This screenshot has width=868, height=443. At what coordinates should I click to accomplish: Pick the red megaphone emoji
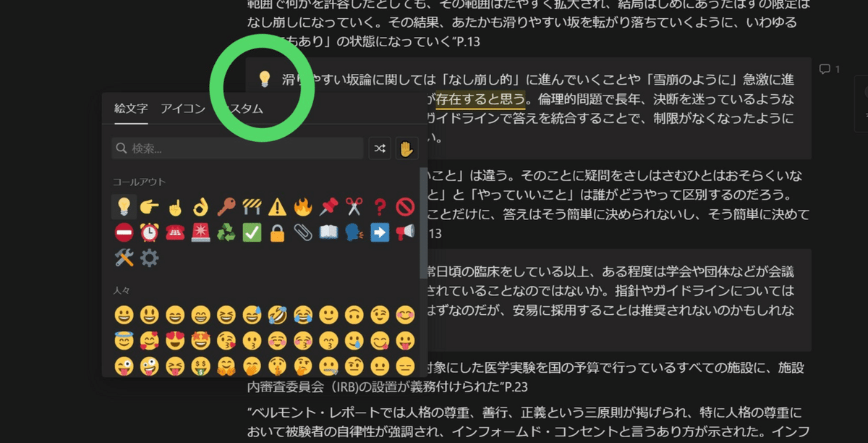404,232
